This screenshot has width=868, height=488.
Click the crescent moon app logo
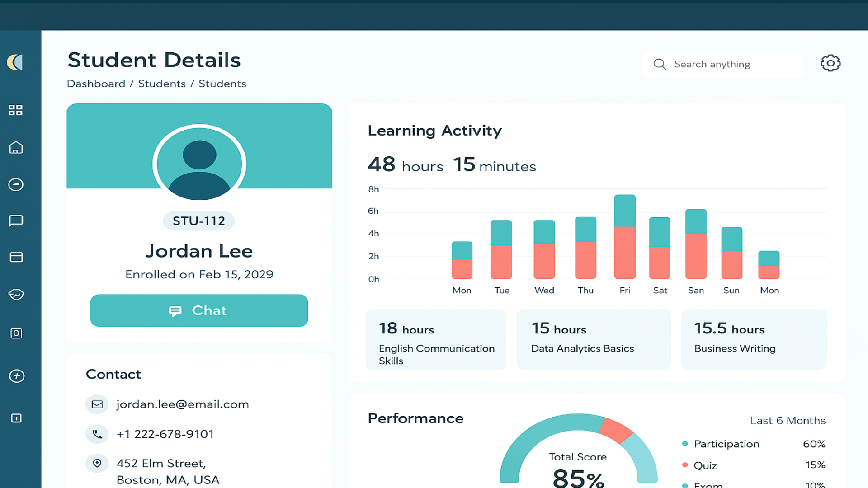(15, 62)
